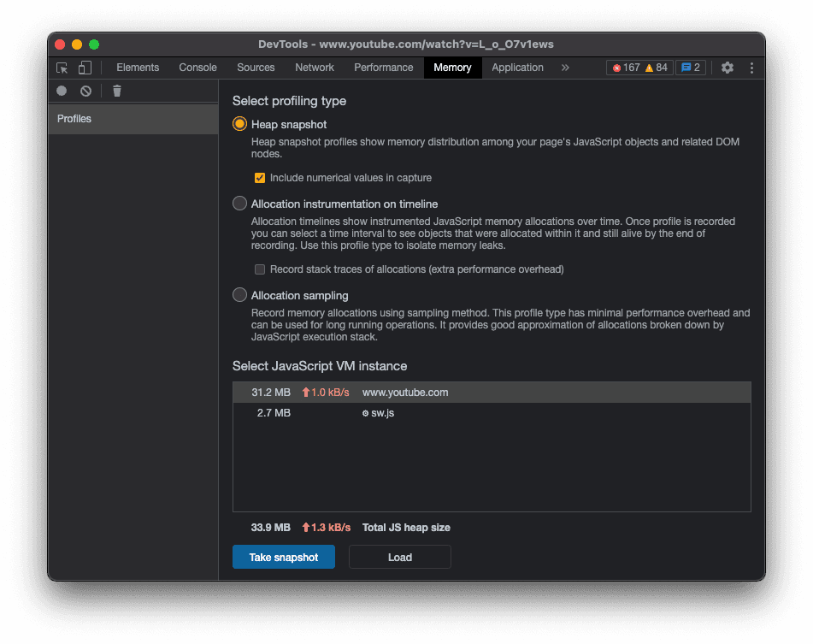Toggle the device toolbar icon
The image size is (813, 644).
85,68
